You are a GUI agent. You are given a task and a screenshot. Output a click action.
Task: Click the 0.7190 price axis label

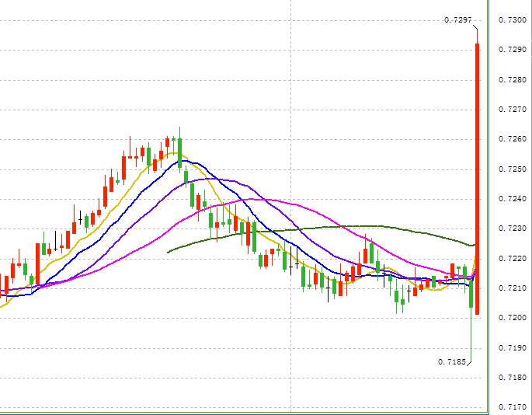[513, 348]
